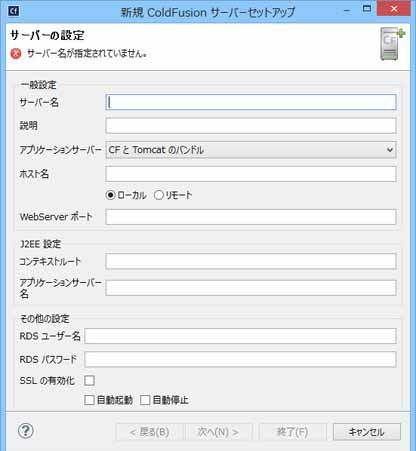The height and width of the screenshot is (451, 416).
Task: Click the WebServer ポート field
Action: pyautogui.click(x=251, y=217)
